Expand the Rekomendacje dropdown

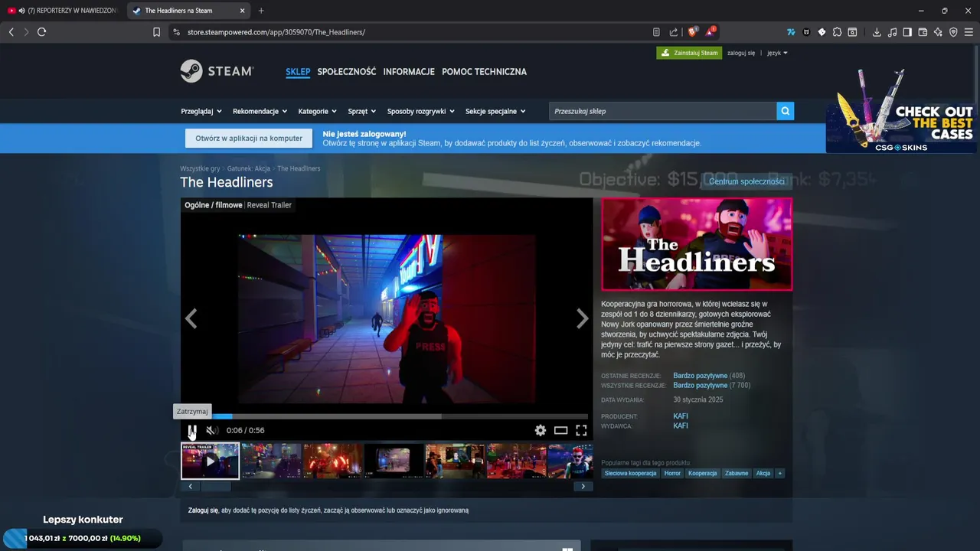[x=260, y=111]
